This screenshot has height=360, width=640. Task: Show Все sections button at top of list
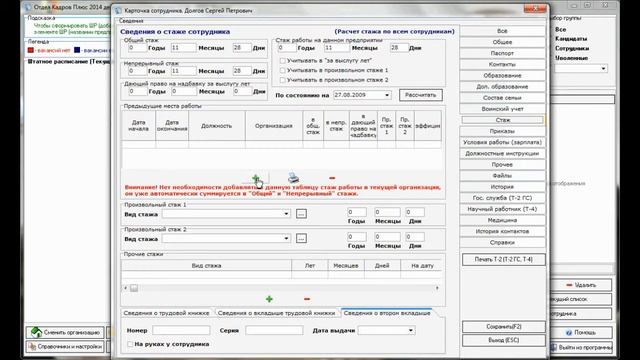(502, 31)
